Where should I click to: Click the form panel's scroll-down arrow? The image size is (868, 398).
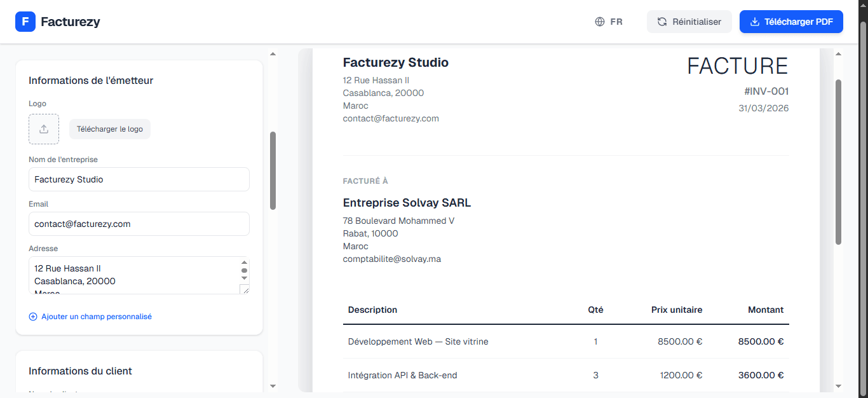(x=273, y=385)
